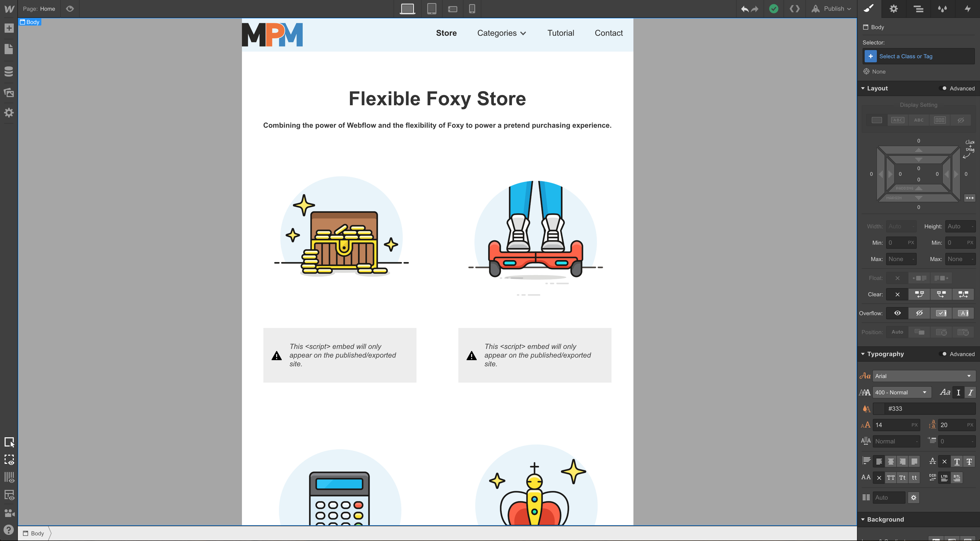Open the Add Elements panel
980x541 pixels.
pos(9,28)
